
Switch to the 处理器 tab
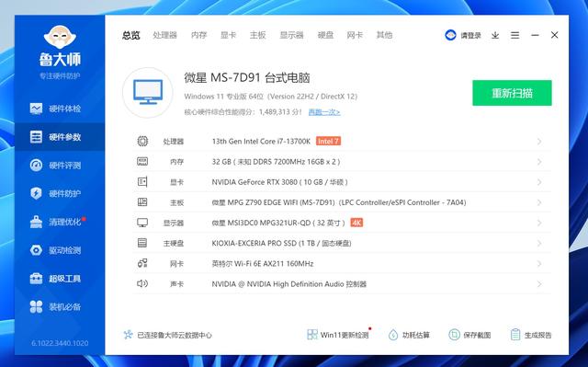point(165,35)
